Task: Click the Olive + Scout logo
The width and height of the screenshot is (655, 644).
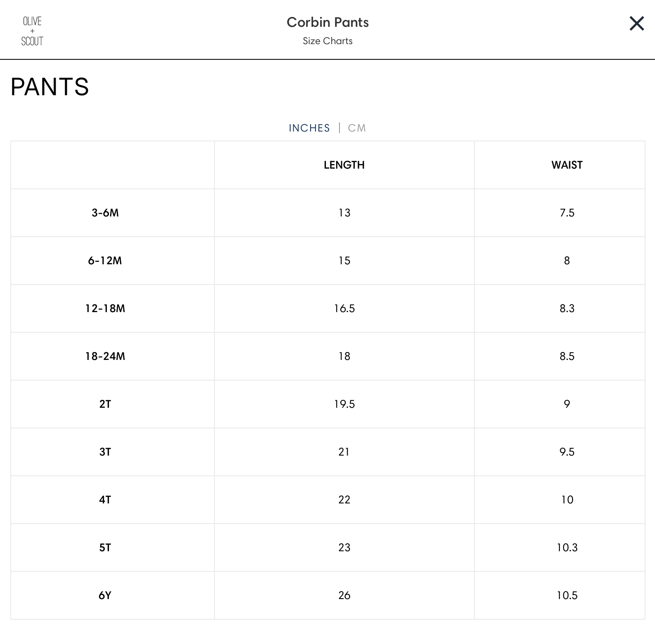Action: click(x=32, y=31)
